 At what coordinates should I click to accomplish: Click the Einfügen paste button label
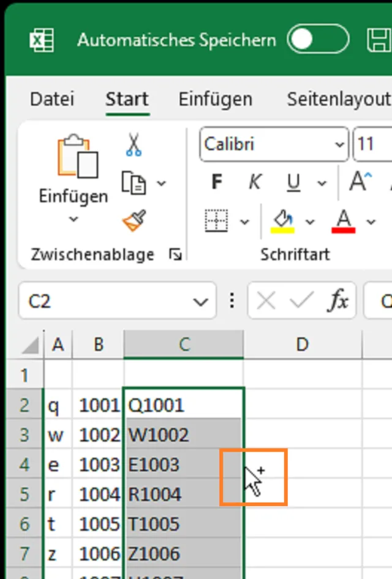click(x=73, y=197)
